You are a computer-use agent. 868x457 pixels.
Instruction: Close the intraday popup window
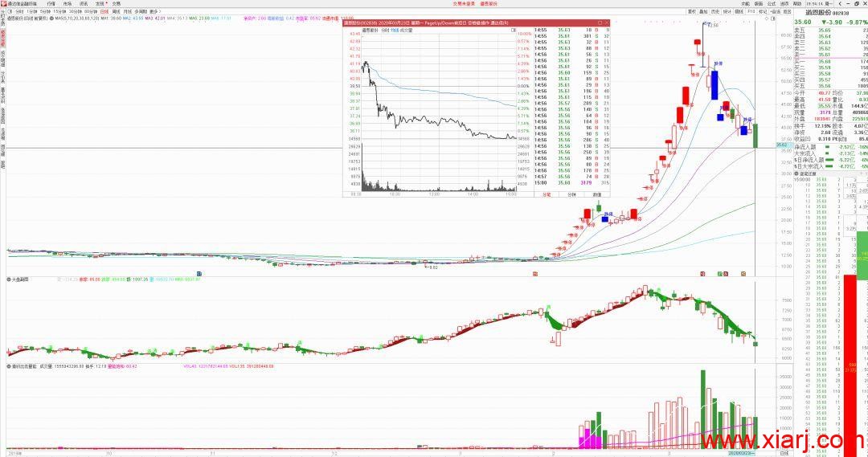tap(607, 23)
